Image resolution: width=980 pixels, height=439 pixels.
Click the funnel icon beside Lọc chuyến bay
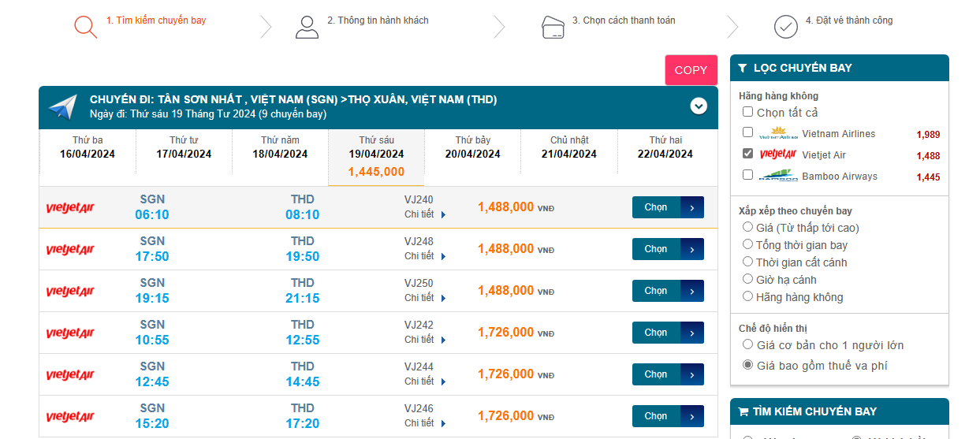(743, 69)
